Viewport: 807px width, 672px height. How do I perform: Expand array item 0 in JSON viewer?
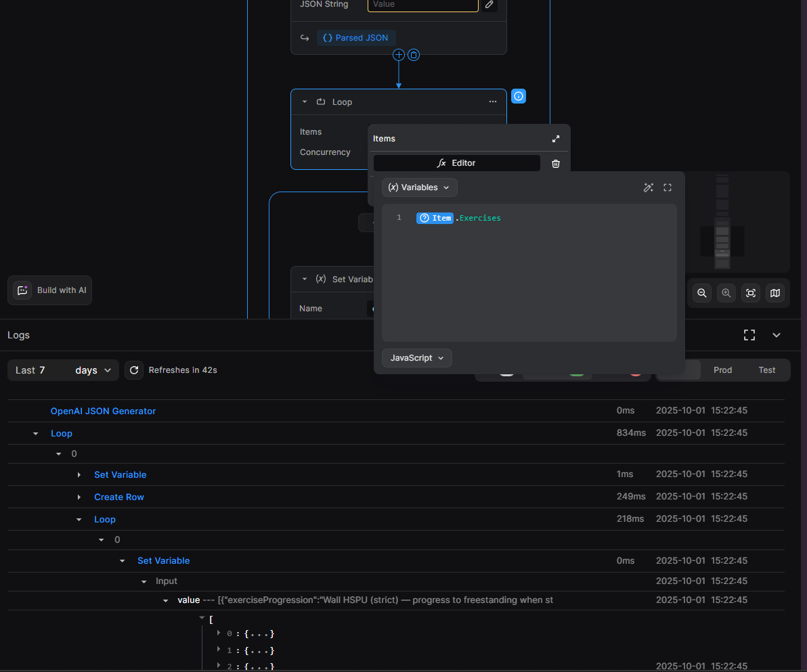[219, 633]
